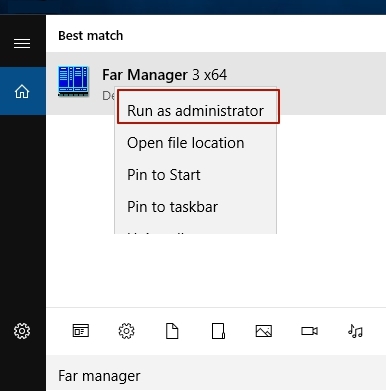Select Pin to taskbar
Image resolution: width=386 pixels, height=391 pixels.
pyautogui.click(x=195, y=207)
